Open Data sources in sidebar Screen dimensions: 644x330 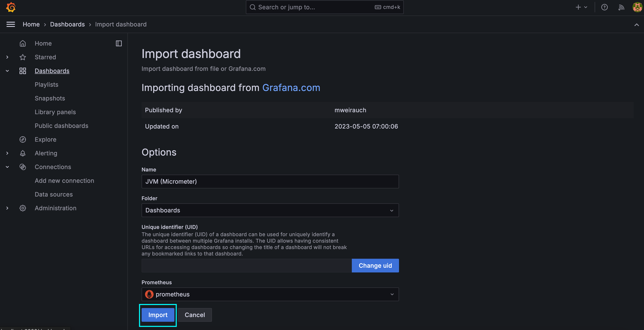[x=54, y=194]
